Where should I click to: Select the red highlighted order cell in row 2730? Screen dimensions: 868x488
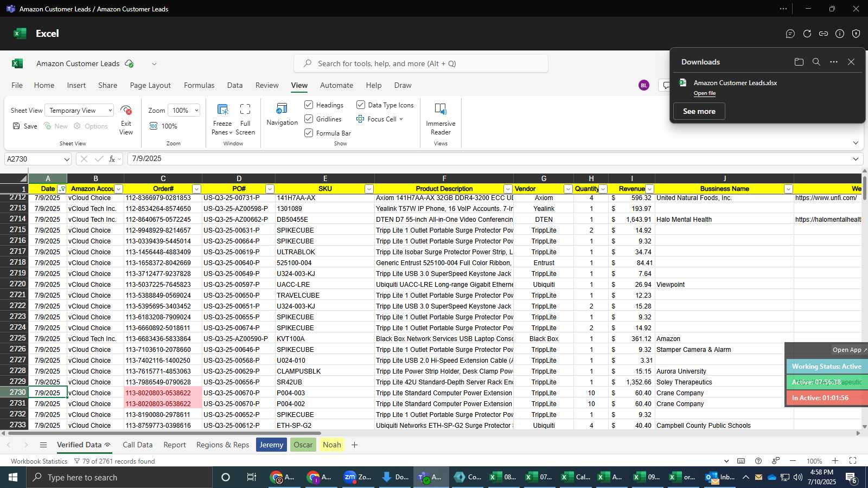tap(163, 393)
